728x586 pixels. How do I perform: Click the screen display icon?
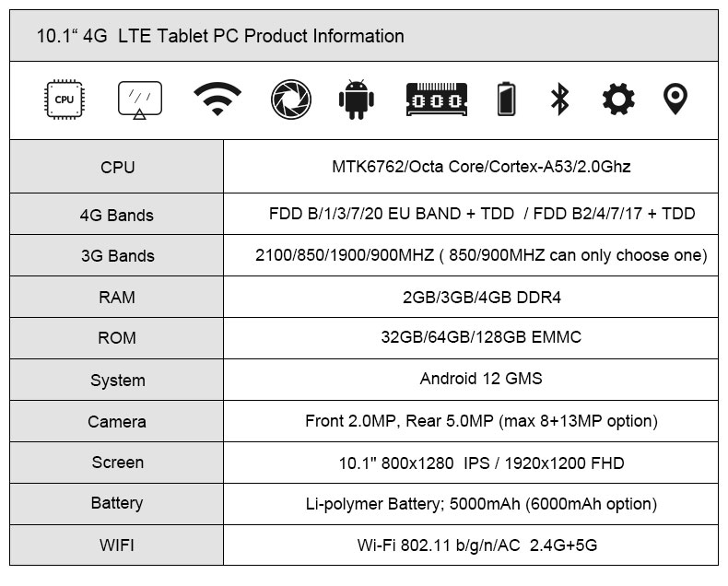(140, 100)
